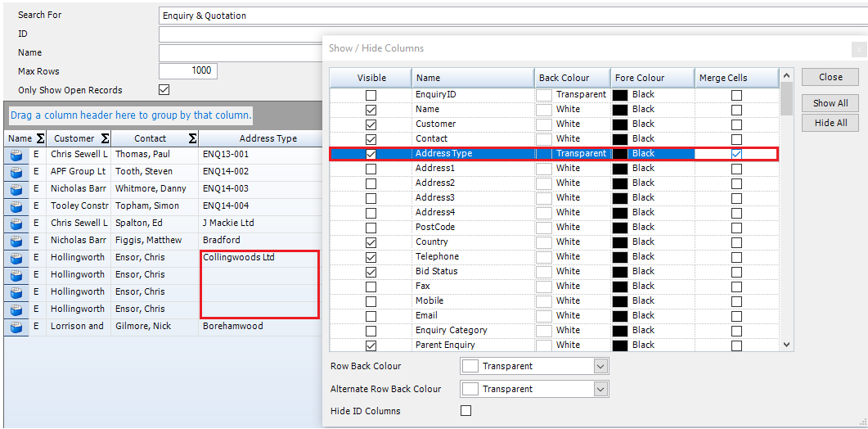This screenshot has height=429, width=868.
Task: Click Back Colour swatch for EnquiryID
Action: click(544, 95)
